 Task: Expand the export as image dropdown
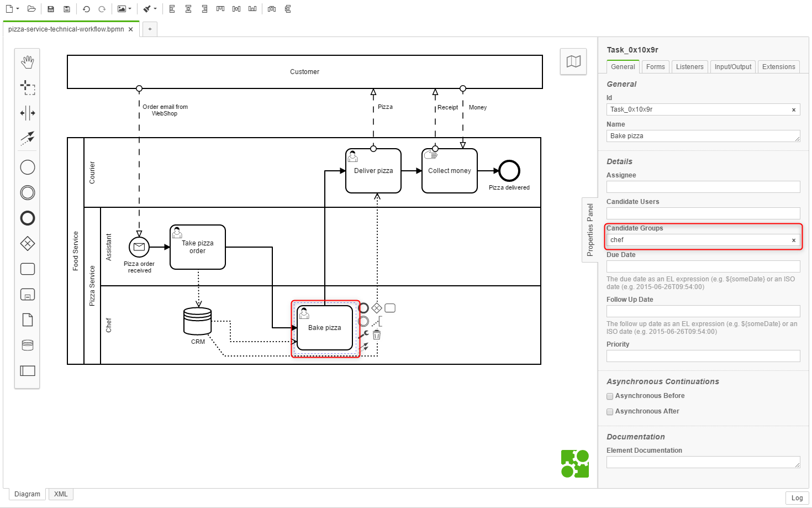tap(130, 9)
